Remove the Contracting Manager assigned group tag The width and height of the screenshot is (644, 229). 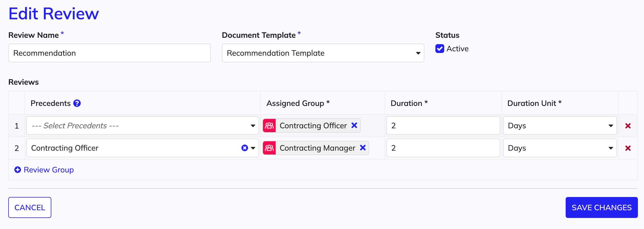(x=363, y=148)
